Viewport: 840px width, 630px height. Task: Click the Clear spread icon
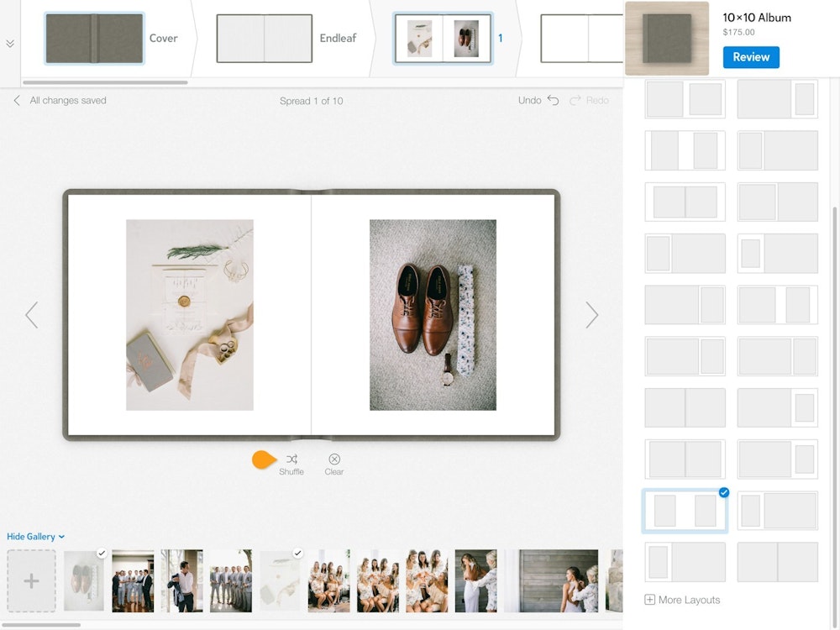tap(334, 459)
